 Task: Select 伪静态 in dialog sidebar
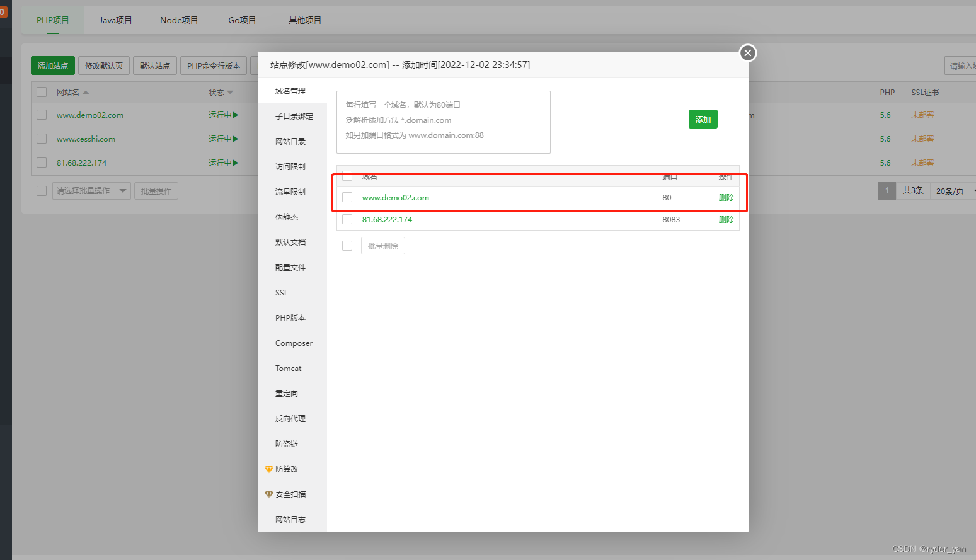pyautogui.click(x=292, y=217)
